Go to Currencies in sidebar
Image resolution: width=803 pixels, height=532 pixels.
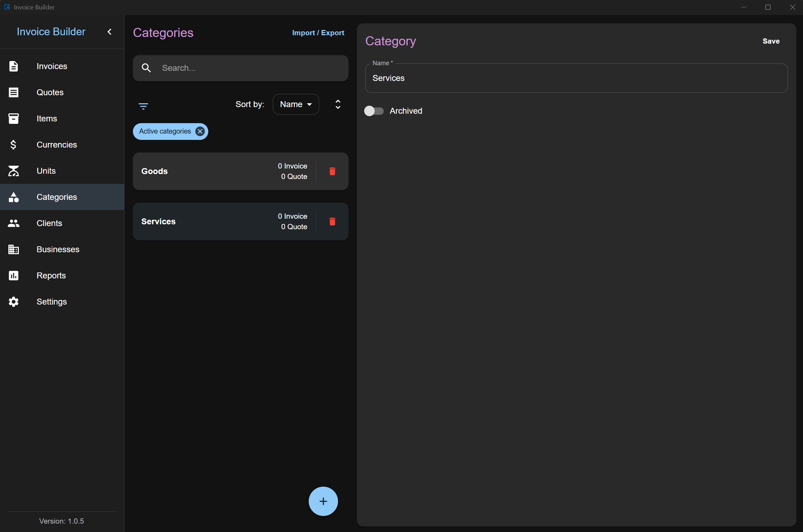click(x=62, y=144)
